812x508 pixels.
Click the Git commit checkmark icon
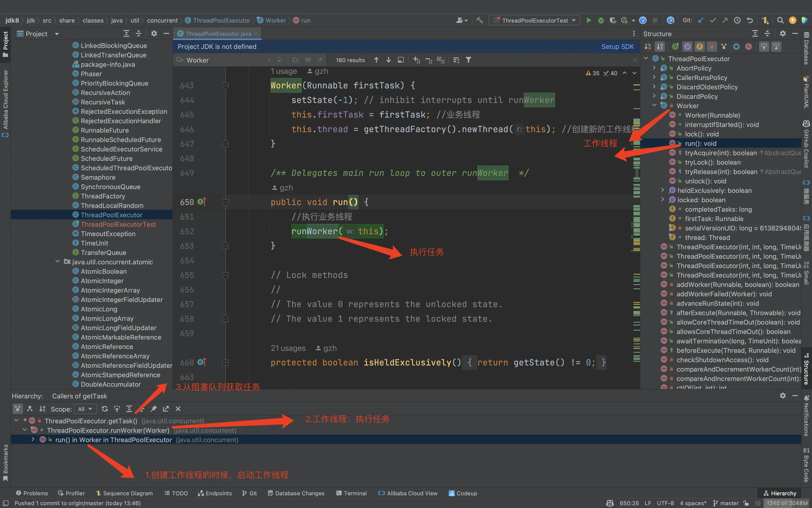[x=713, y=20]
